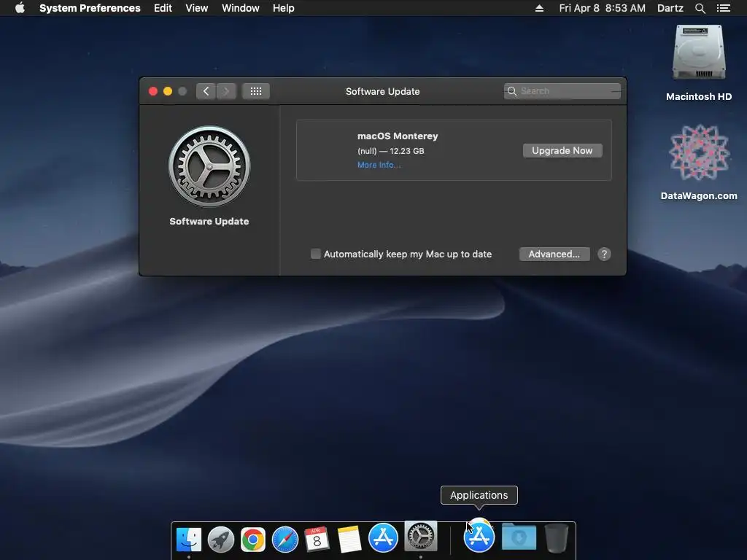Open Notification Center list icon

723,8
